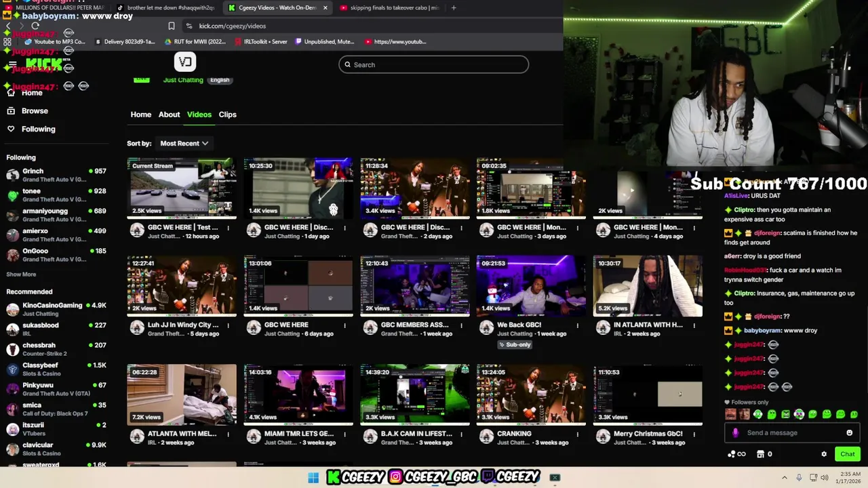Open the Current Stream video thumbnail
The width and height of the screenshot is (868, 488).
[182, 188]
